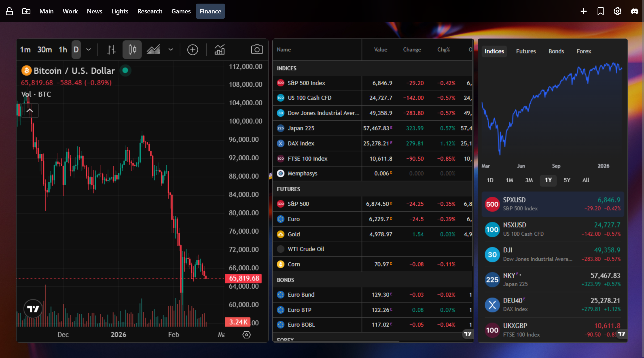This screenshot has height=358, width=644.
Task: Open the Games tab
Action: click(x=181, y=11)
